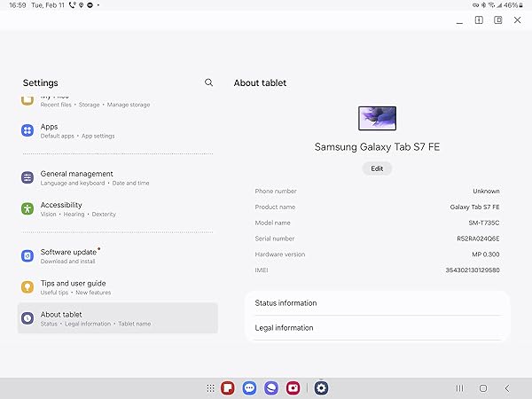Open Accessibility settings
Screen dimensions: 532x399
pyautogui.click(x=117, y=209)
